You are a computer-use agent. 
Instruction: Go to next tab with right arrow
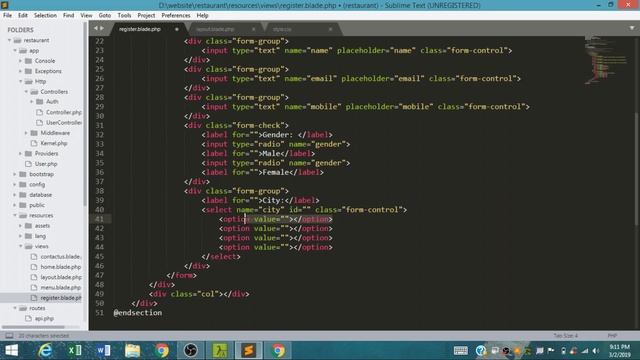point(102,29)
